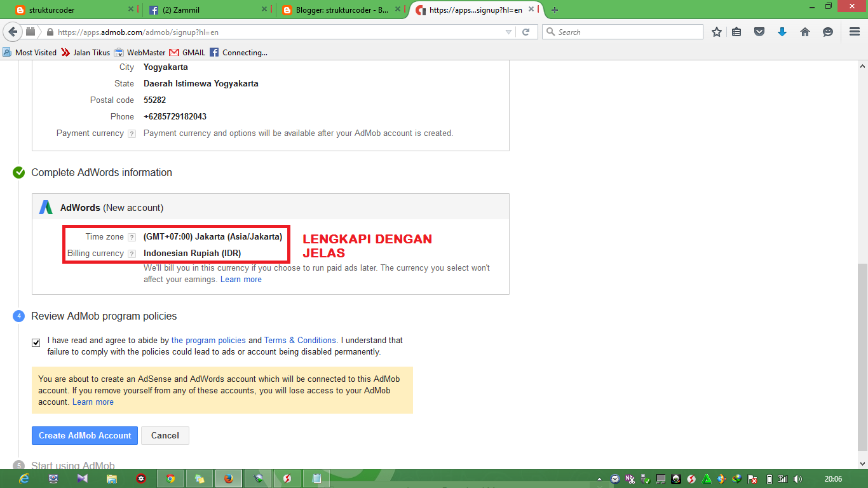Click the Indonesian Rupiah (IDR) value
The image size is (868, 488).
[193, 254]
